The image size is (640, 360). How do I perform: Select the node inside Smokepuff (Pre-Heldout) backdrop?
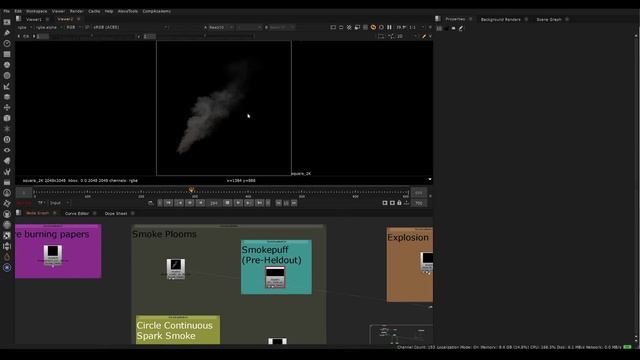pos(275,277)
